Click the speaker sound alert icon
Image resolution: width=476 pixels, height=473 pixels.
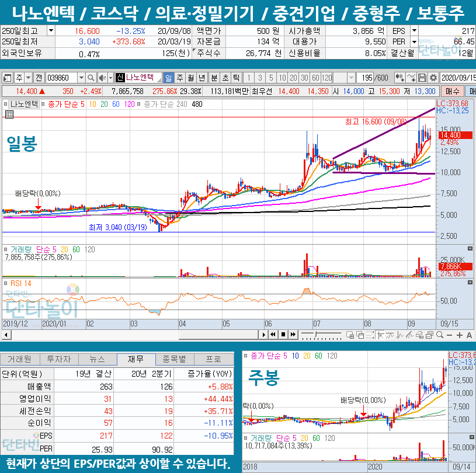[102, 78]
